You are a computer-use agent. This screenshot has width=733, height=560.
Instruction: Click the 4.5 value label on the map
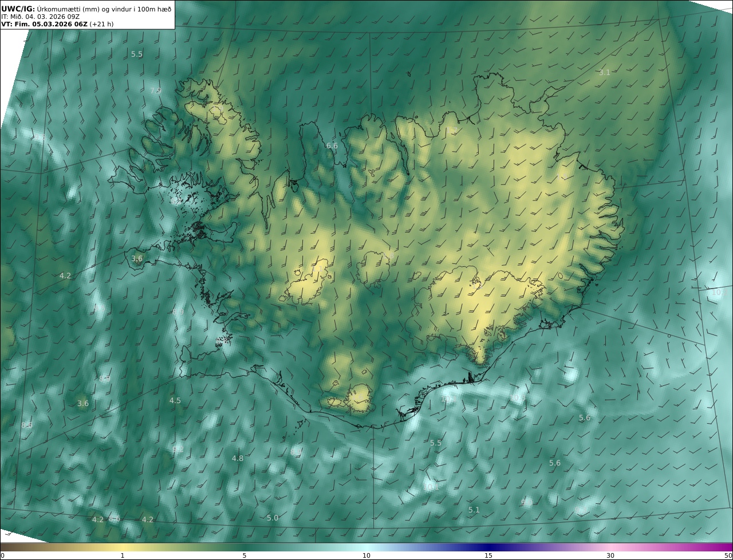point(175,400)
